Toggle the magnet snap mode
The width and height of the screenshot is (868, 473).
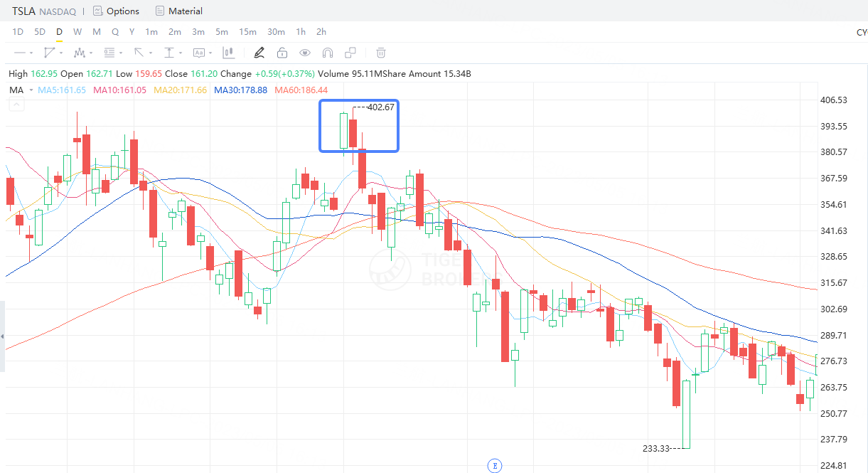click(x=328, y=53)
